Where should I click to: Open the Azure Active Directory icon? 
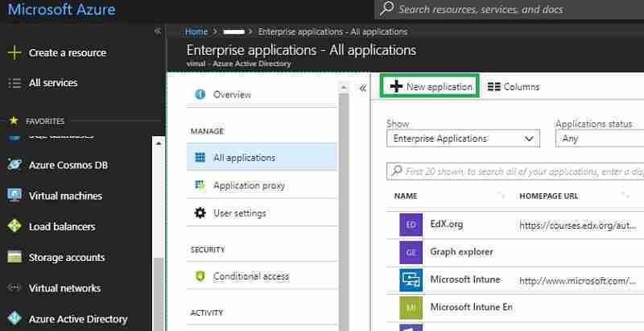pyautogui.click(x=14, y=319)
